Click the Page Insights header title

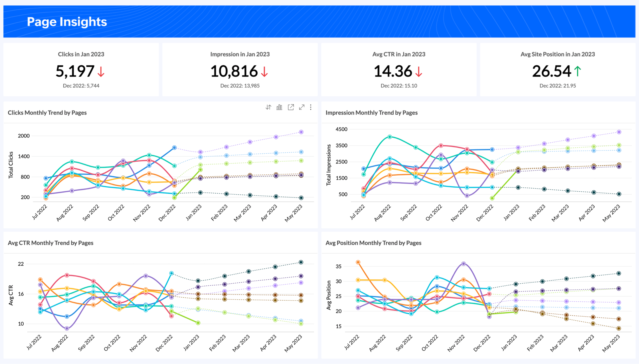coord(67,22)
